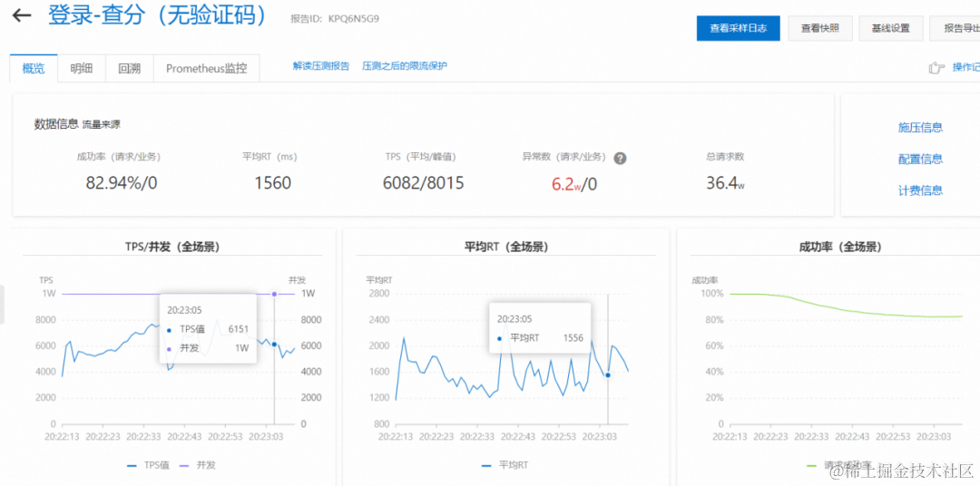Toggle the TPS值 legend series

[x=148, y=465]
